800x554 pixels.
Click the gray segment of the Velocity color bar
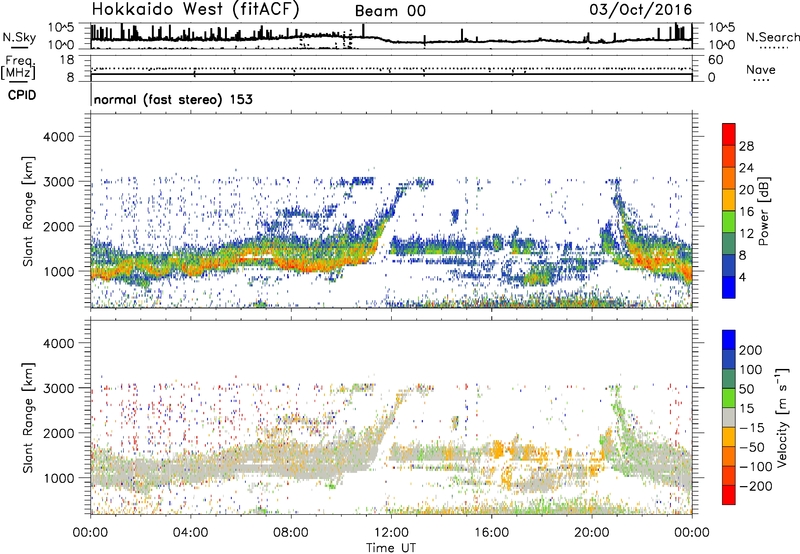coord(729,417)
